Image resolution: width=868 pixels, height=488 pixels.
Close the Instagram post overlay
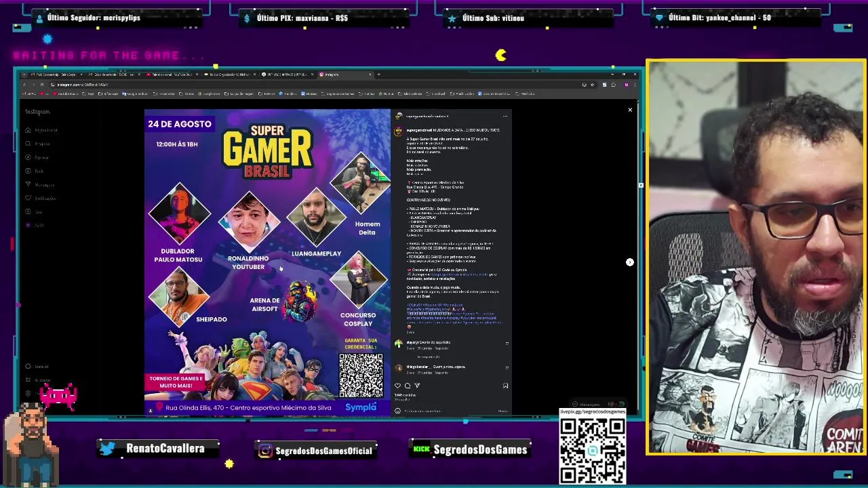630,110
